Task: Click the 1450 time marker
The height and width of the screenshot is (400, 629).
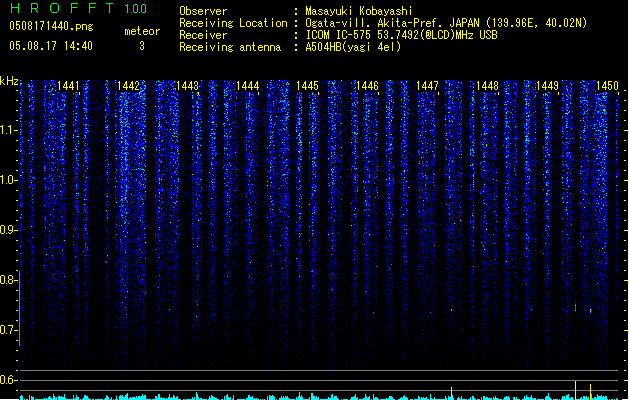Action: [x=607, y=86]
